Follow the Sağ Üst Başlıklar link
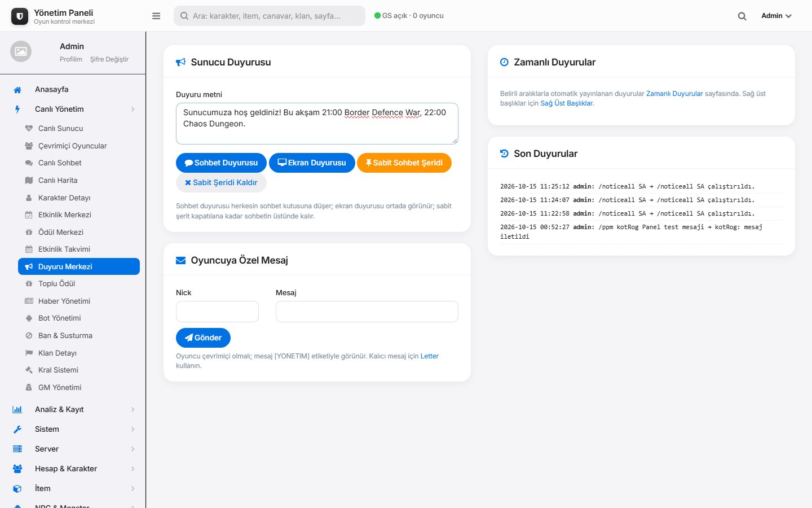Screen dimensions: 812x508 [x=567, y=103]
